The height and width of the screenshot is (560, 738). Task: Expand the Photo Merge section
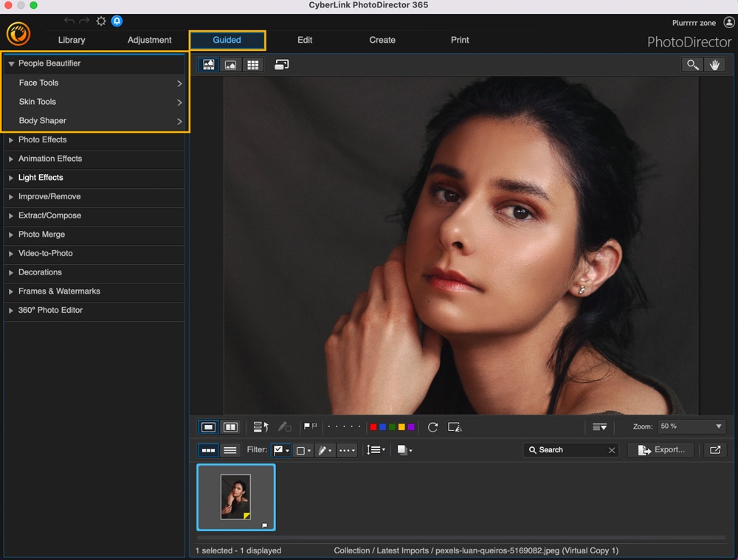point(94,235)
